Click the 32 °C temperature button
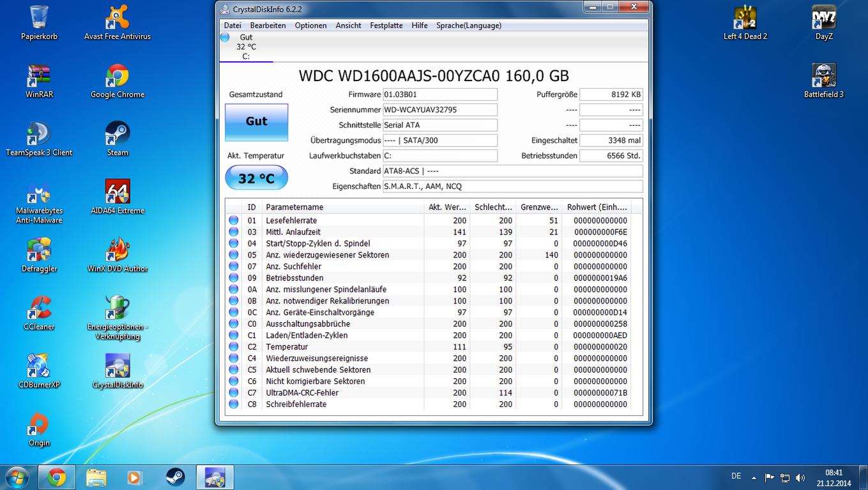The width and height of the screenshot is (868, 490). [257, 178]
